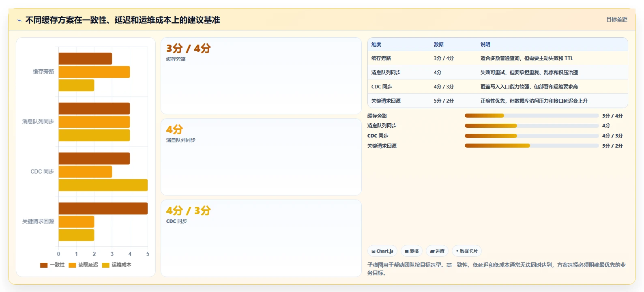Click the 关键请求回源 progress bar
This screenshot has width=644, height=292.
[532, 146]
